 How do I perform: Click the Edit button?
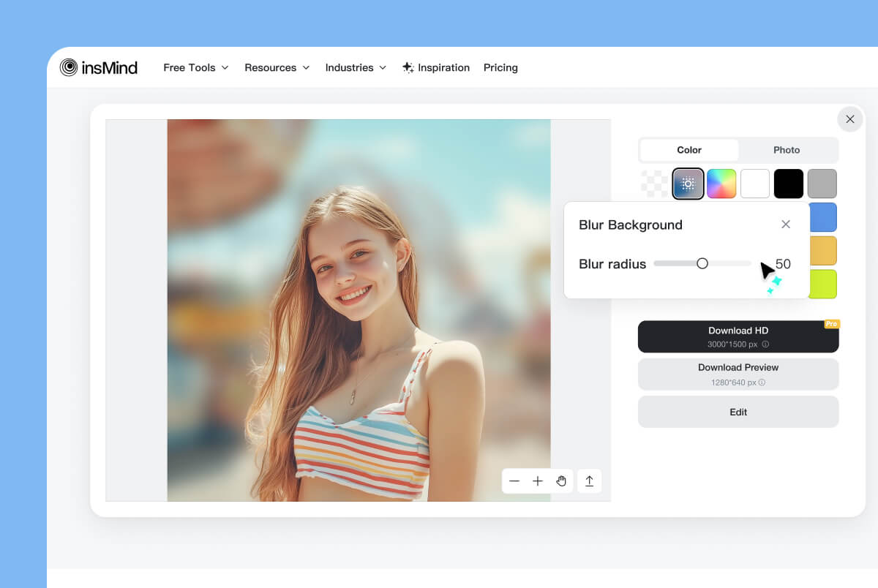tap(738, 412)
